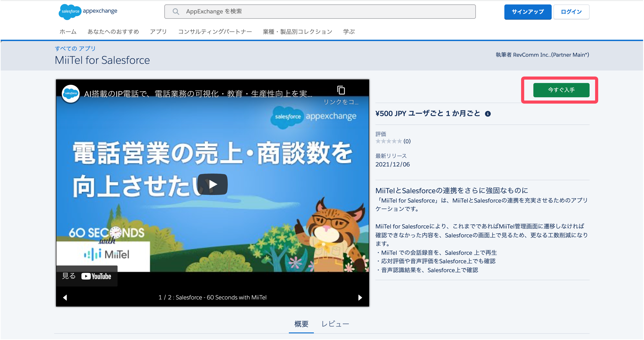The image size is (644, 340).
Task: Click the ログイン button
Action: point(571,12)
